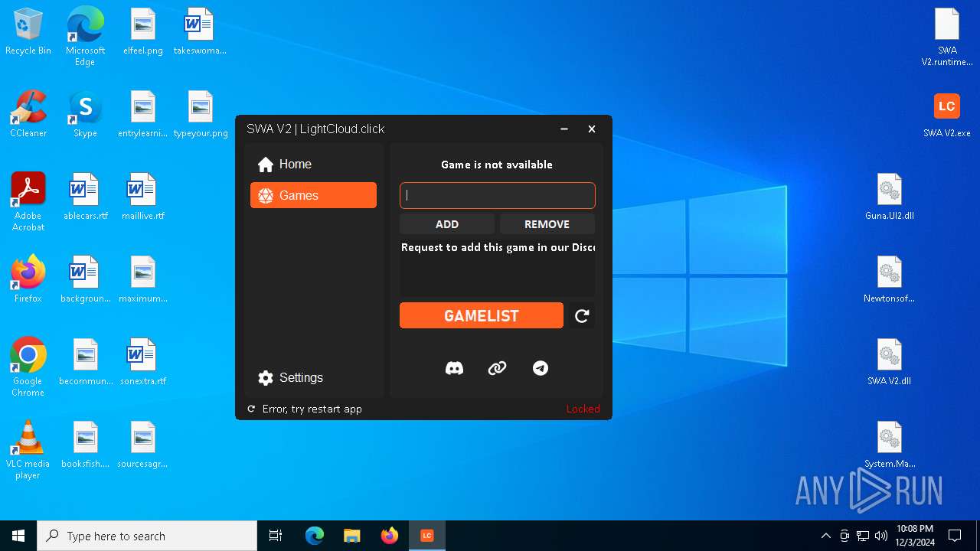Close the SWA V2 window

point(592,129)
